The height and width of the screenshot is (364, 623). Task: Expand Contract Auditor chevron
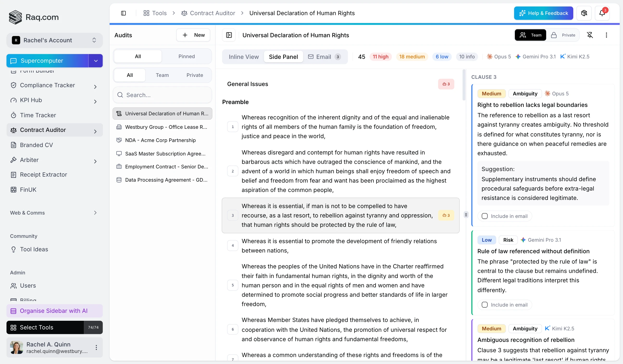[x=95, y=131]
